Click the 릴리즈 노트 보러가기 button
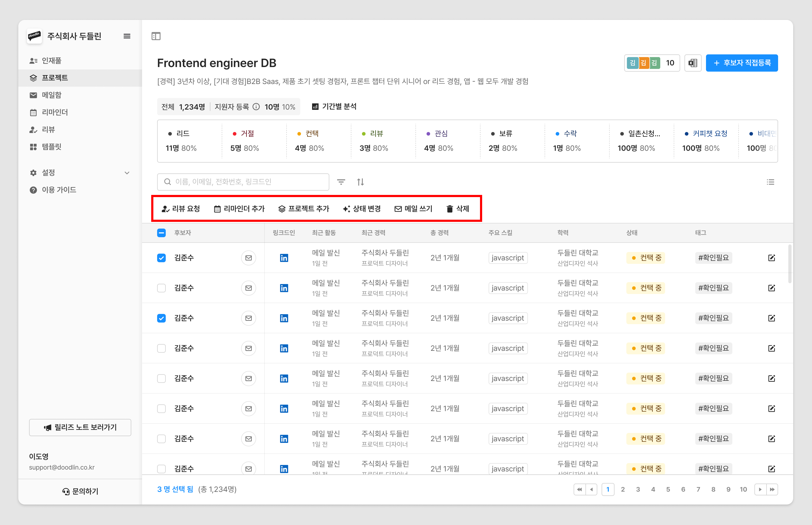This screenshot has height=525, width=812. pyautogui.click(x=80, y=427)
